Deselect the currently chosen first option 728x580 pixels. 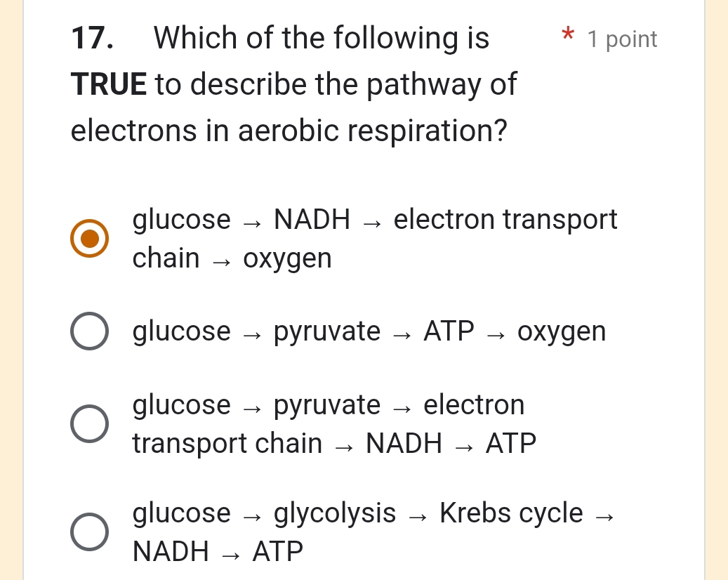click(90, 238)
